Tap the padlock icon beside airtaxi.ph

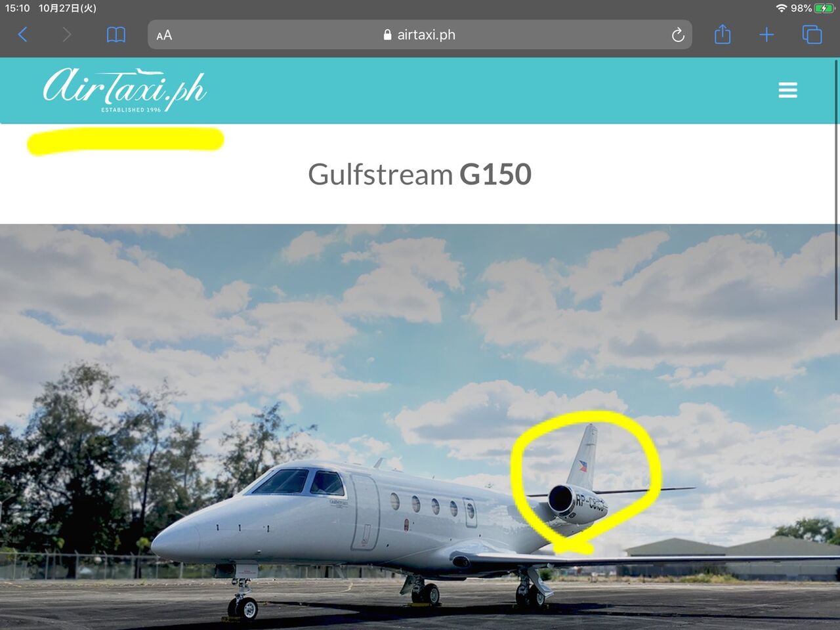[388, 35]
